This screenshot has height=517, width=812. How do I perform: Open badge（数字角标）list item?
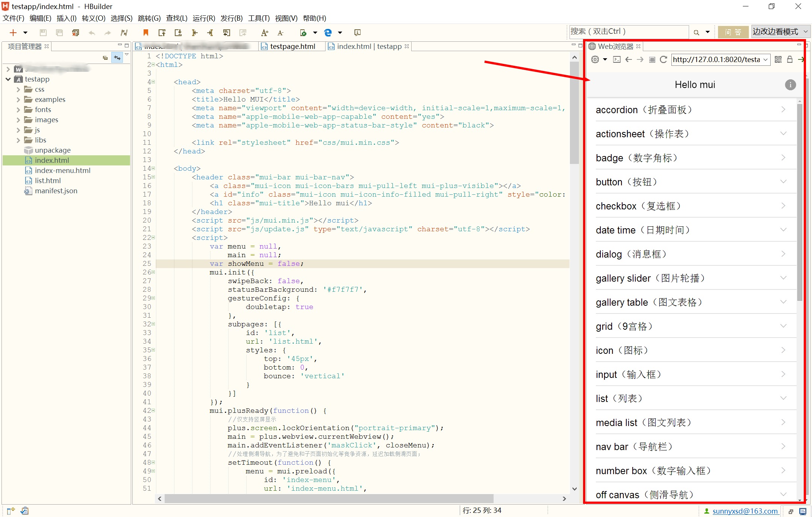(x=692, y=158)
